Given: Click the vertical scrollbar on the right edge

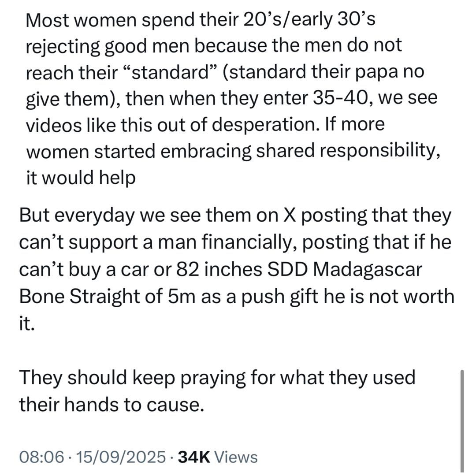Looking at the screenshot, I should click(461, 421).
